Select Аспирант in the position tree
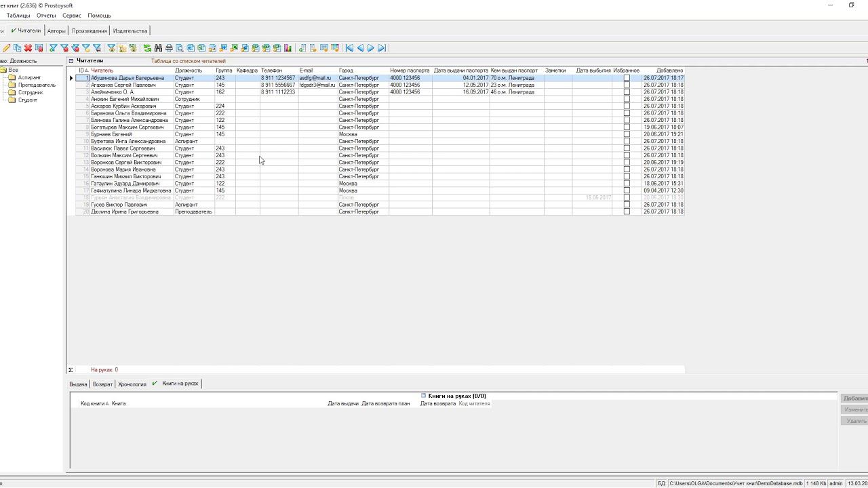The width and height of the screenshot is (868, 488). pos(29,78)
